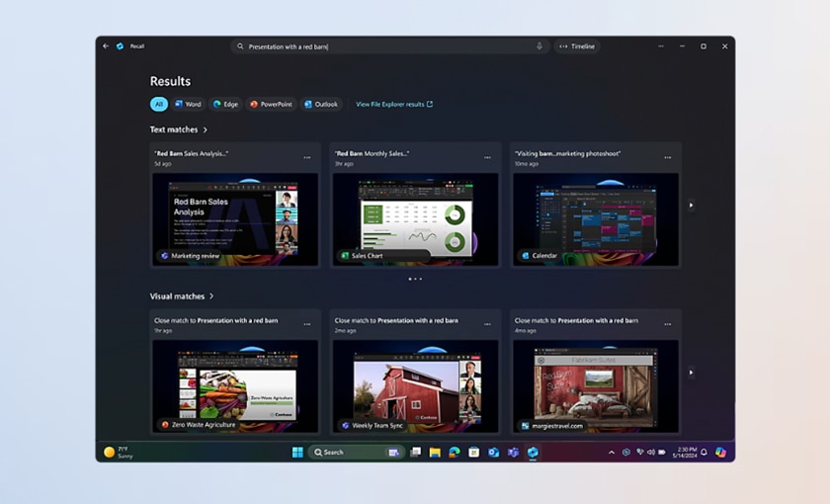Open options for Red Barn Sales Analysis card
The width and height of the screenshot is (830, 504).
(x=307, y=158)
